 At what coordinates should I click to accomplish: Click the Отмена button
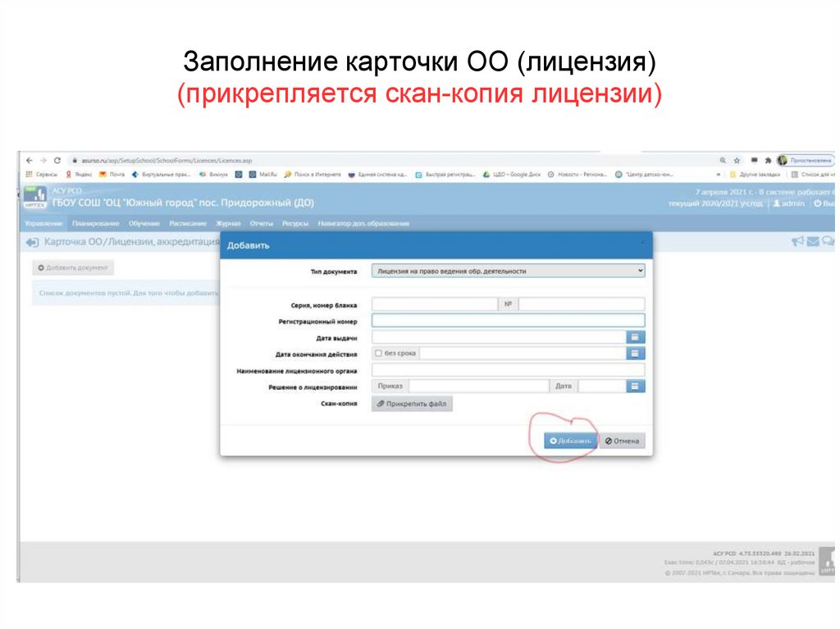tap(622, 440)
